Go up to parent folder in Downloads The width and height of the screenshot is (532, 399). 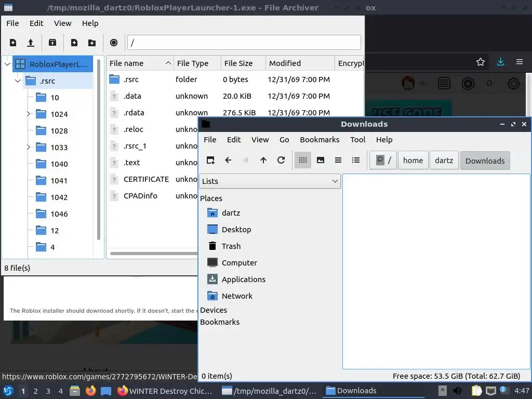pyautogui.click(x=263, y=160)
